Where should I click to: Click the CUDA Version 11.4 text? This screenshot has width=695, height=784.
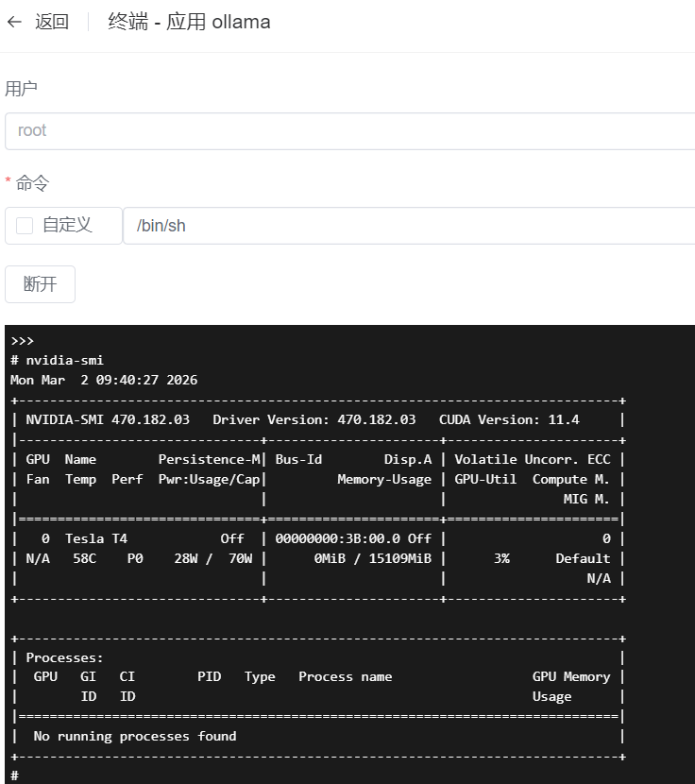coord(509,419)
